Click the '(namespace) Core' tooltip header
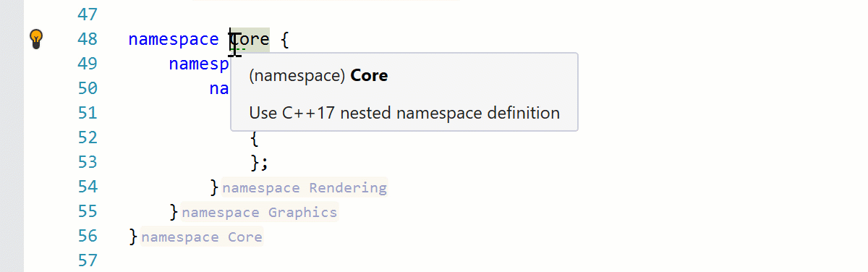The width and height of the screenshot is (868, 272). (318, 76)
